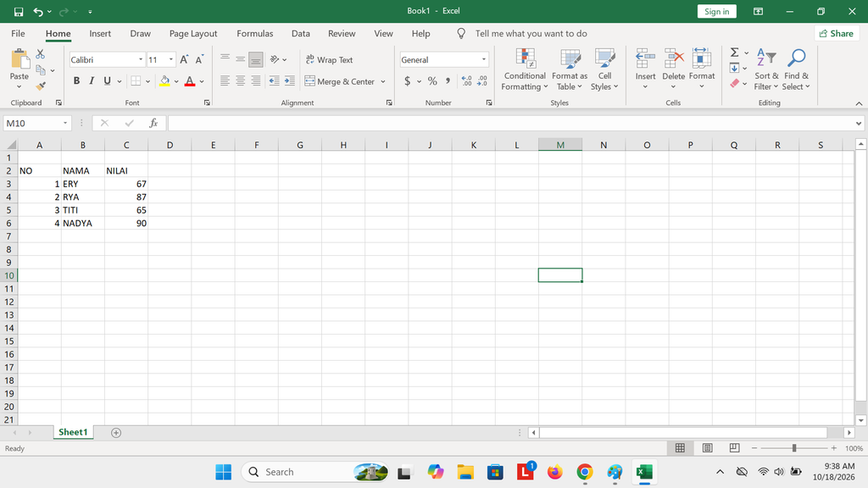This screenshot has width=868, height=488.
Task: Open Conditional Formatting menu
Action: (524, 69)
